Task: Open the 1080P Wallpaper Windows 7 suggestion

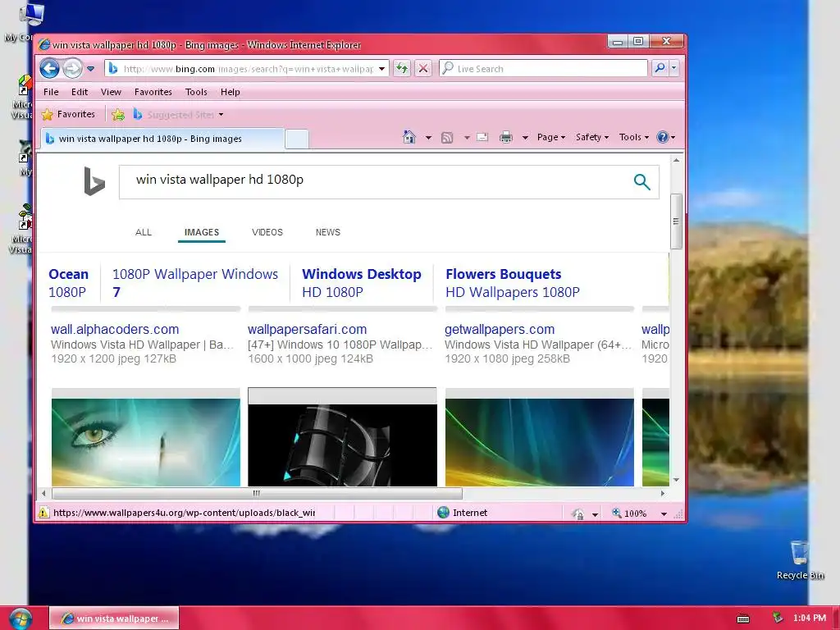Action: 195,283
